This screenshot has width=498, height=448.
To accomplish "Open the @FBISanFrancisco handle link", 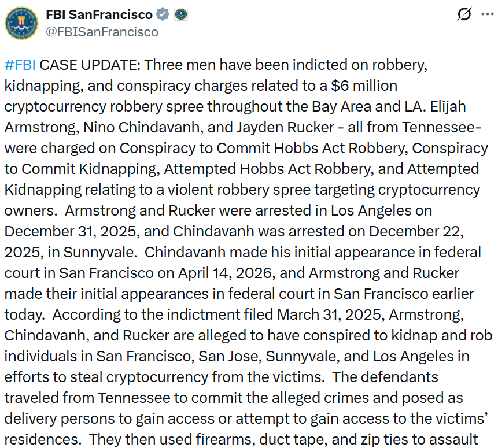I will [x=102, y=32].
